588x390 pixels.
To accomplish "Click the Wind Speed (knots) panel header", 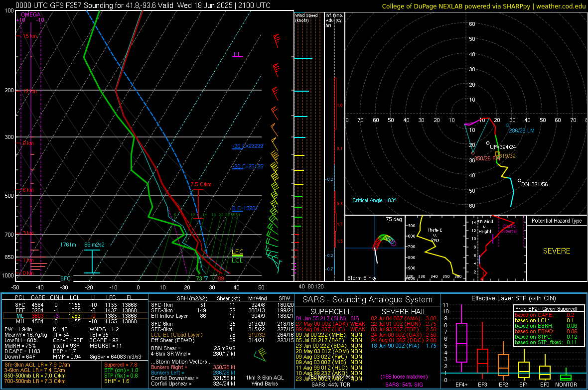I will tap(306, 18).
